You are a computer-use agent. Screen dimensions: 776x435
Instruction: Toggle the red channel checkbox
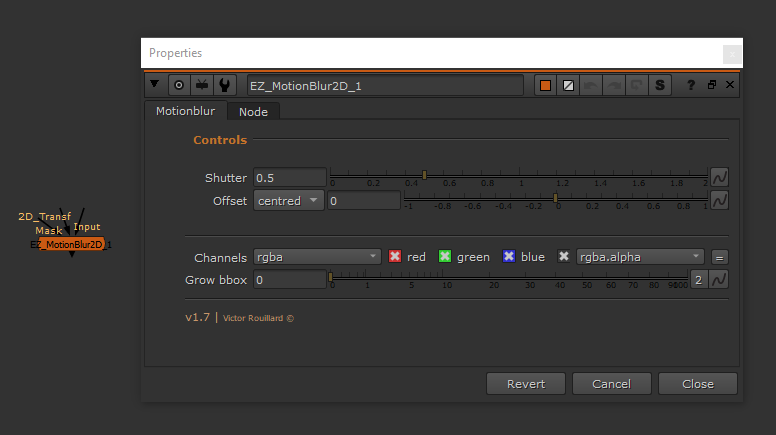pyautogui.click(x=395, y=257)
